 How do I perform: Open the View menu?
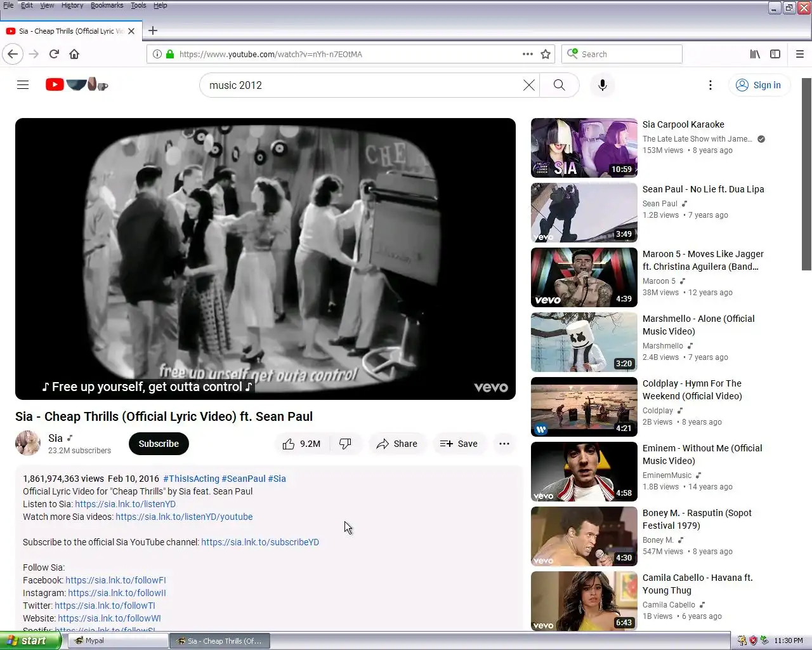[47, 5]
